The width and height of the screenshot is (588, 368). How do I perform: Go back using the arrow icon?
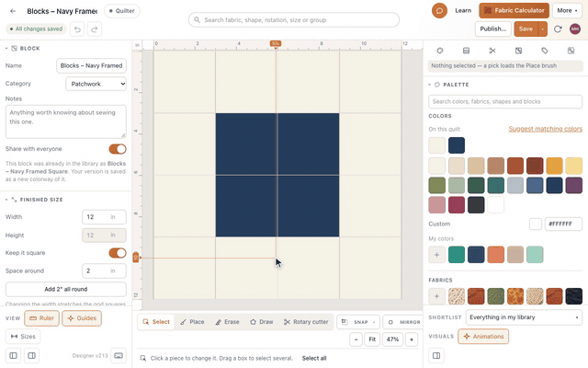click(13, 11)
